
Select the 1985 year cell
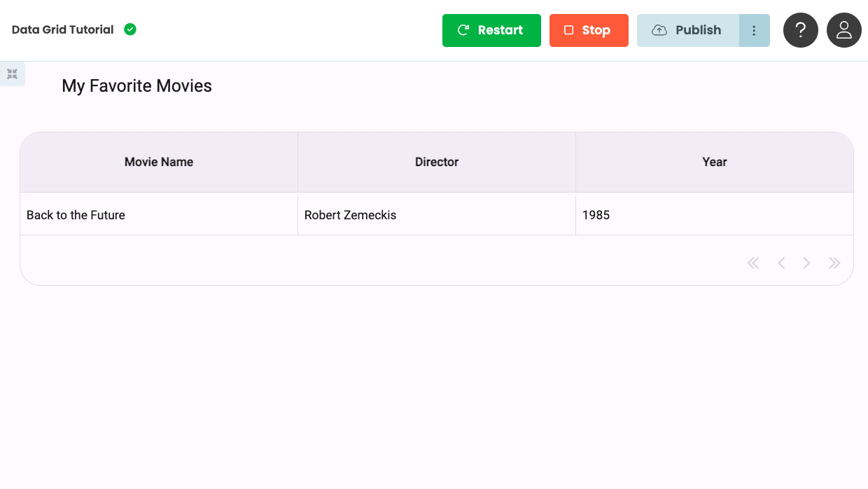(x=597, y=214)
